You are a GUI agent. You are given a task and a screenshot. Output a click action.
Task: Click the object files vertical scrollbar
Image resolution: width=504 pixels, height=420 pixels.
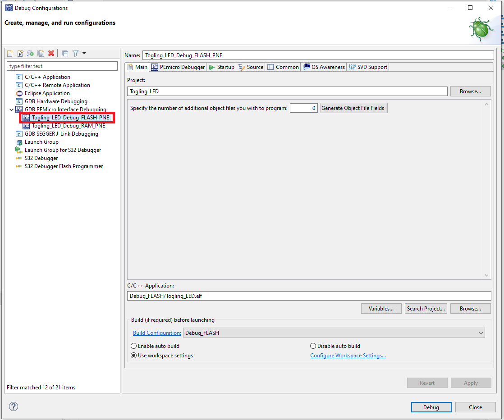(x=486, y=189)
